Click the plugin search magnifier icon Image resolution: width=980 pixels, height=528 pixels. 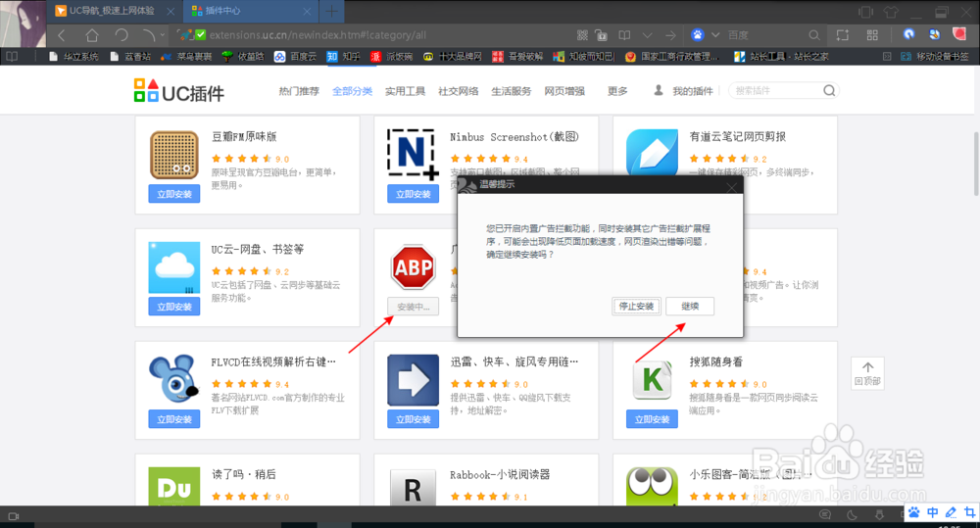point(829,90)
